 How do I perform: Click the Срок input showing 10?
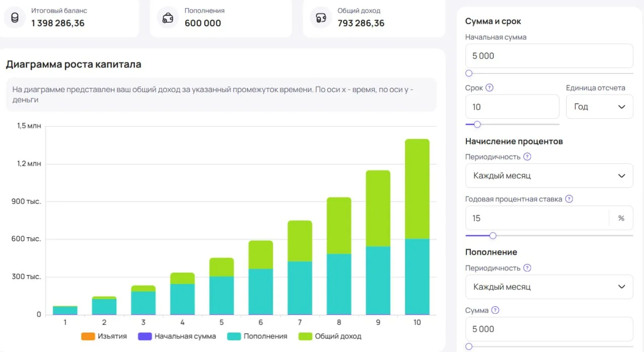point(512,107)
